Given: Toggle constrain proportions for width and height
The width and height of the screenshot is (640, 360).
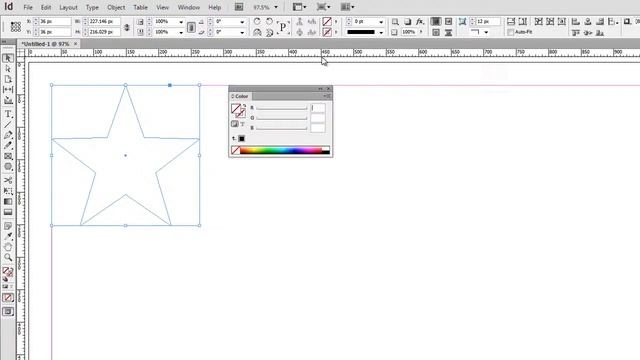Looking at the screenshot, I should [x=127, y=27].
